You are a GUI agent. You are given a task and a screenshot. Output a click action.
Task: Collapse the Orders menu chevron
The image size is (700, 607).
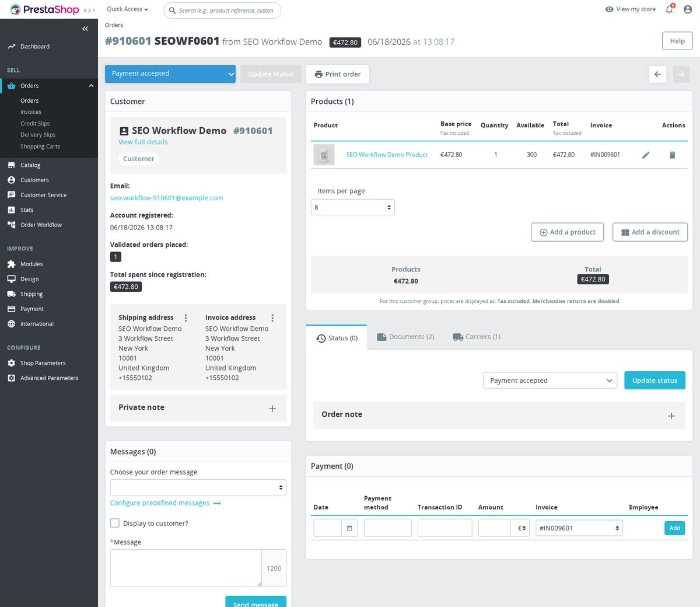[x=91, y=86]
